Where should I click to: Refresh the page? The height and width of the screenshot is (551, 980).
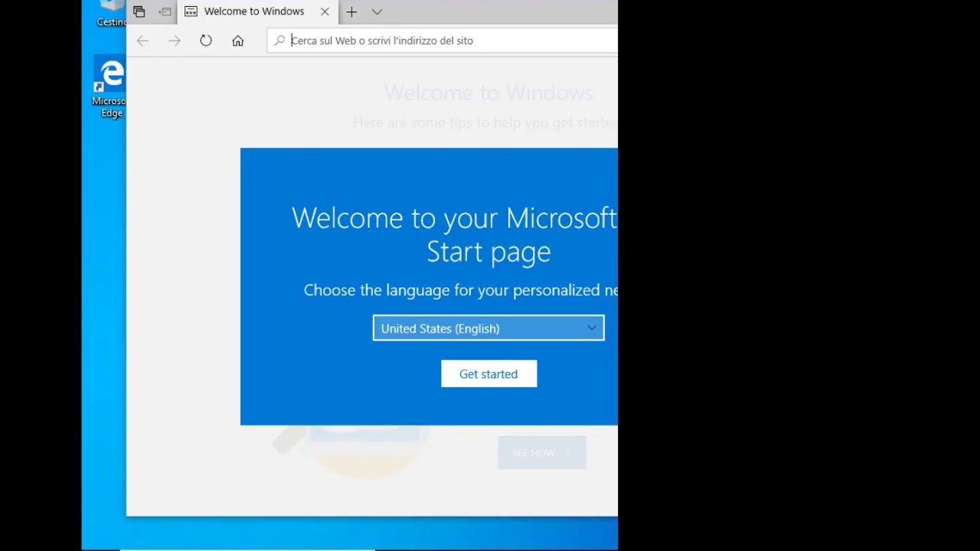click(x=206, y=41)
